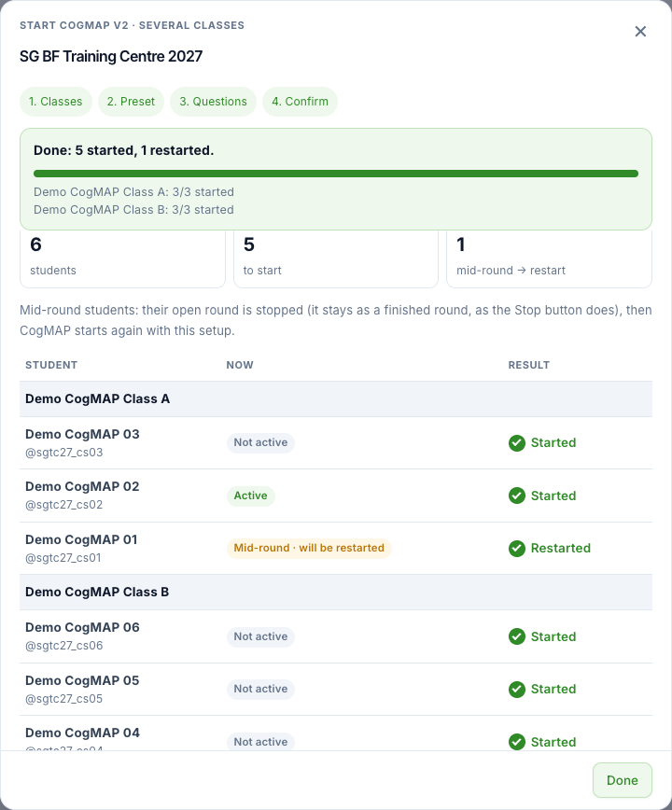672x810 pixels.
Task: Click the Restarted result text
Action: (x=560, y=548)
